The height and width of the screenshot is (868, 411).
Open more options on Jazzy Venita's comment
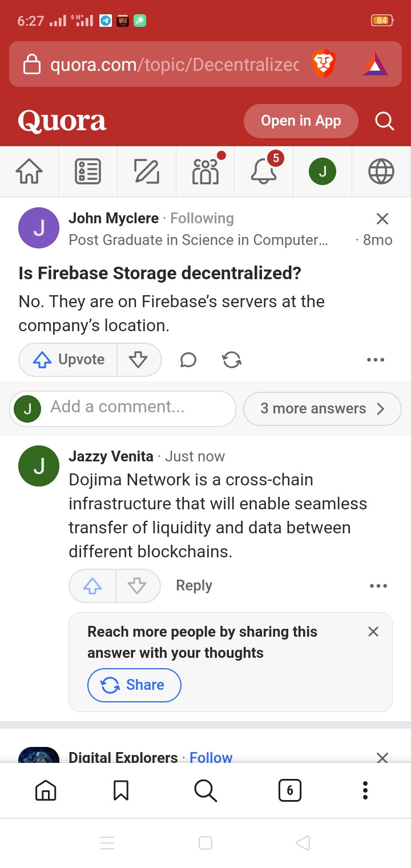378,586
